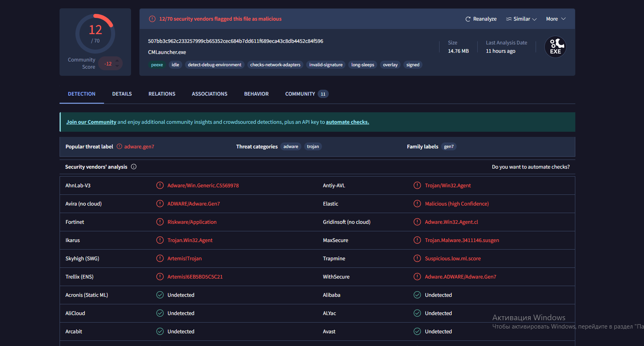The width and height of the screenshot is (644, 346).
Task: Click Alibaba undetected checkmark icon
Action: click(x=417, y=295)
